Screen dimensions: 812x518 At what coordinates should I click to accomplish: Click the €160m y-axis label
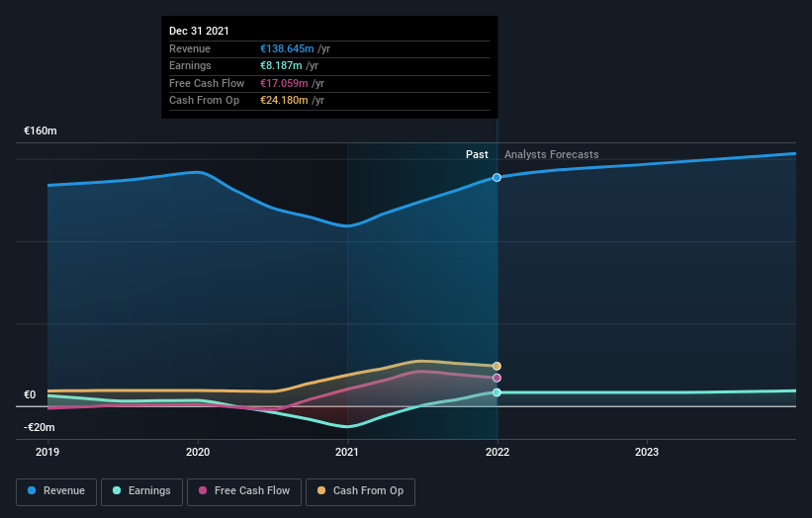click(x=41, y=130)
